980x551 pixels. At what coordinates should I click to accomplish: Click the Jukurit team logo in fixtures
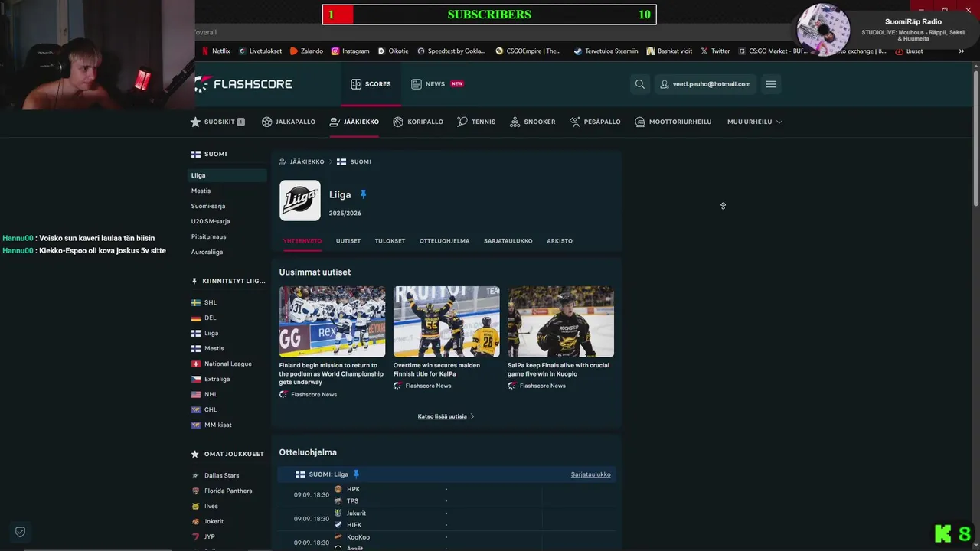(x=338, y=514)
